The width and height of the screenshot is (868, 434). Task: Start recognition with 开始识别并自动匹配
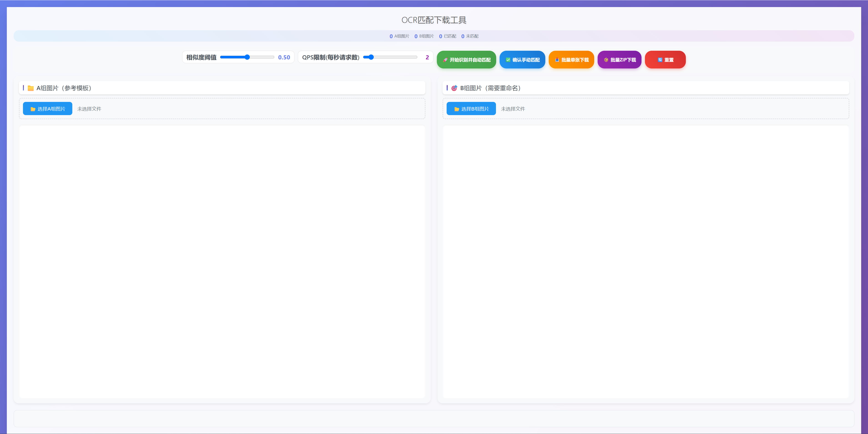click(x=470, y=60)
